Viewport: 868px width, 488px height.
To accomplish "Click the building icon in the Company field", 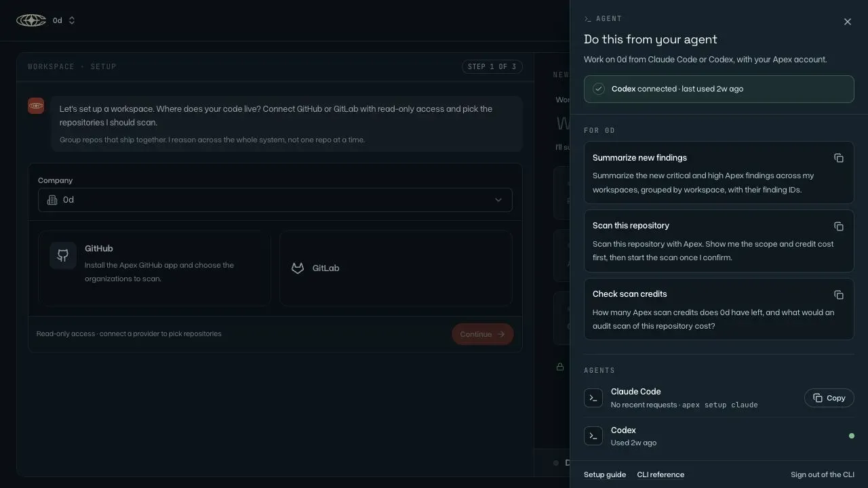I will coord(52,200).
